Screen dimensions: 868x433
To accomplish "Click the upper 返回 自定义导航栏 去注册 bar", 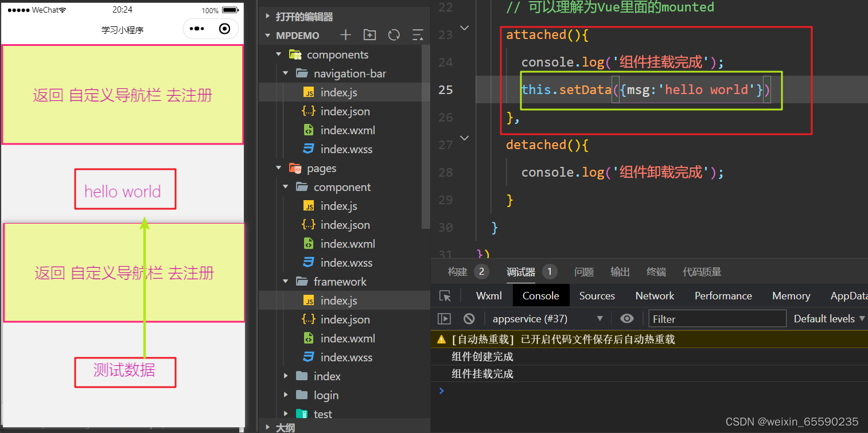I will click(x=122, y=95).
